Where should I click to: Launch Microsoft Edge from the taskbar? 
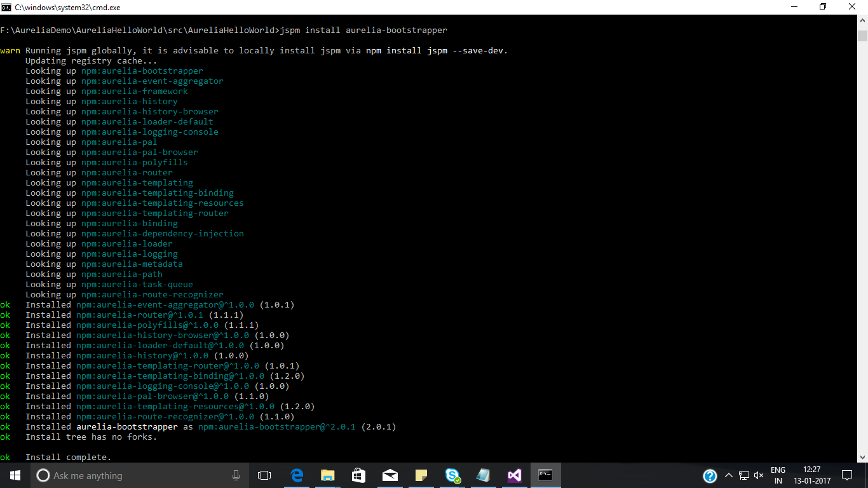coord(296,475)
